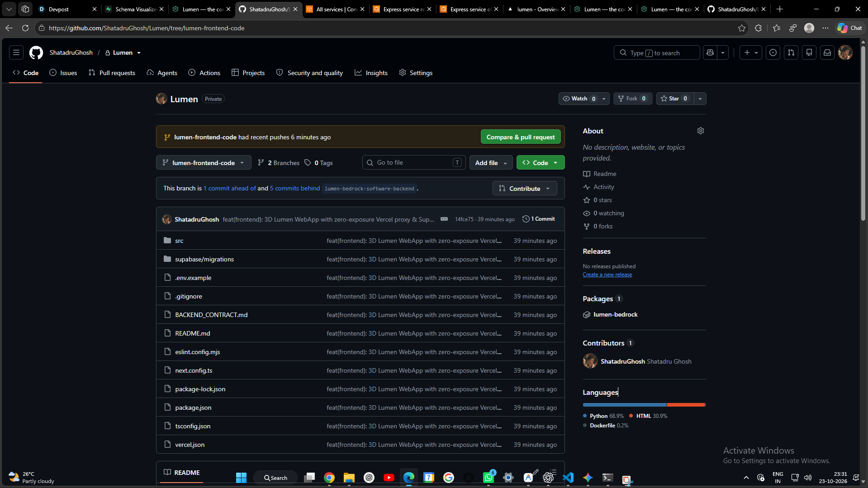Expand the Watch notifications dropdown
Screen dimensions: 868x488
pos(584,99)
